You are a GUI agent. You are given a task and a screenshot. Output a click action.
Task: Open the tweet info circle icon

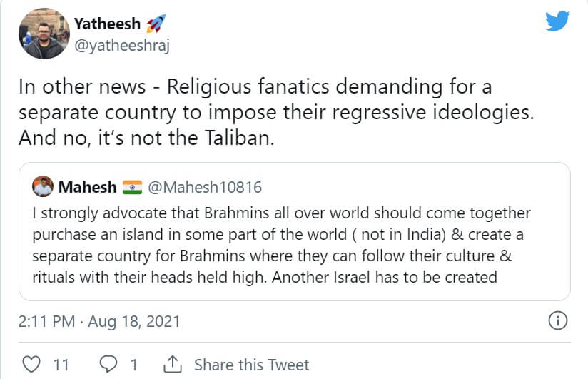(x=557, y=321)
